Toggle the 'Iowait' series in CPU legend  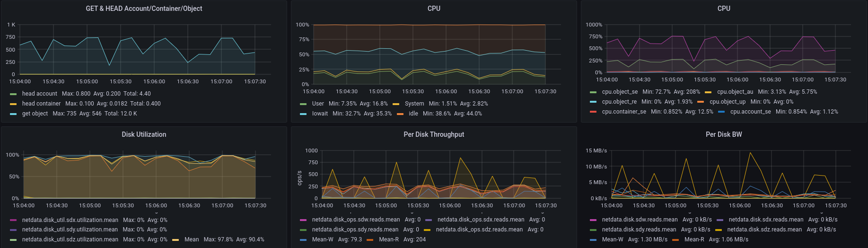[x=320, y=114]
